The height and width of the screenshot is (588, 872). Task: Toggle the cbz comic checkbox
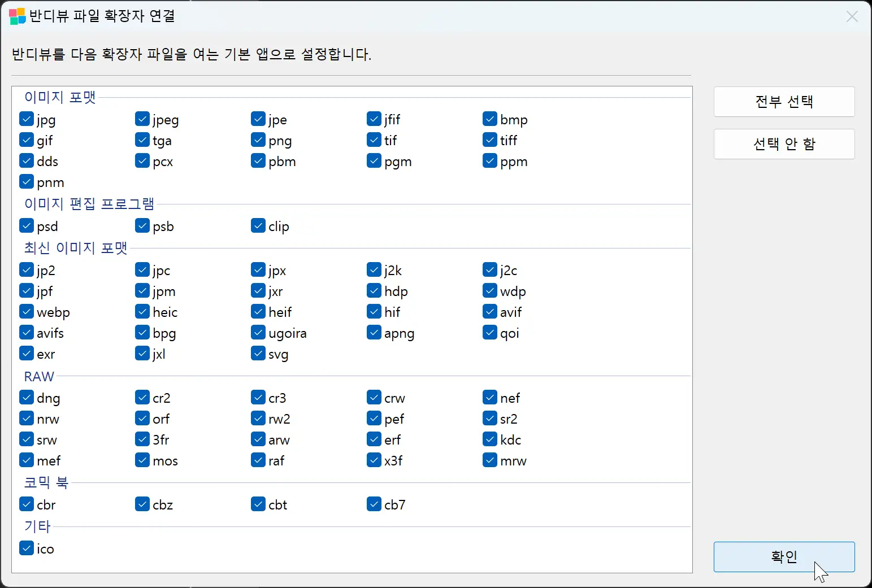tap(142, 504)
